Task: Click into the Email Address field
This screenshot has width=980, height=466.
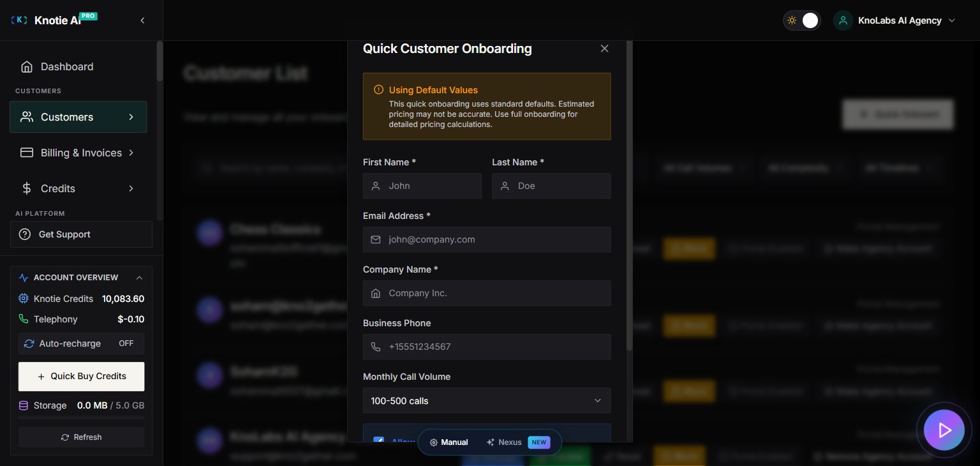Action: tap(487, 239)
